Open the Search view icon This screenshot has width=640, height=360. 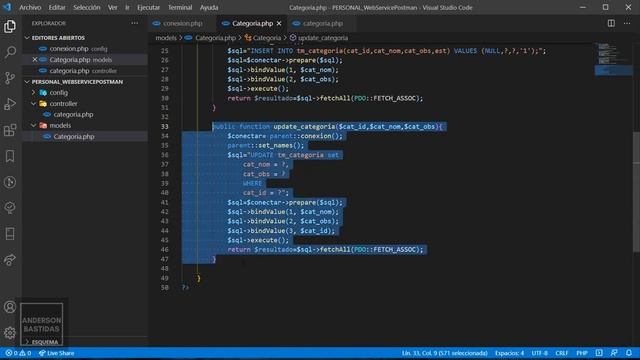(10, 52)
